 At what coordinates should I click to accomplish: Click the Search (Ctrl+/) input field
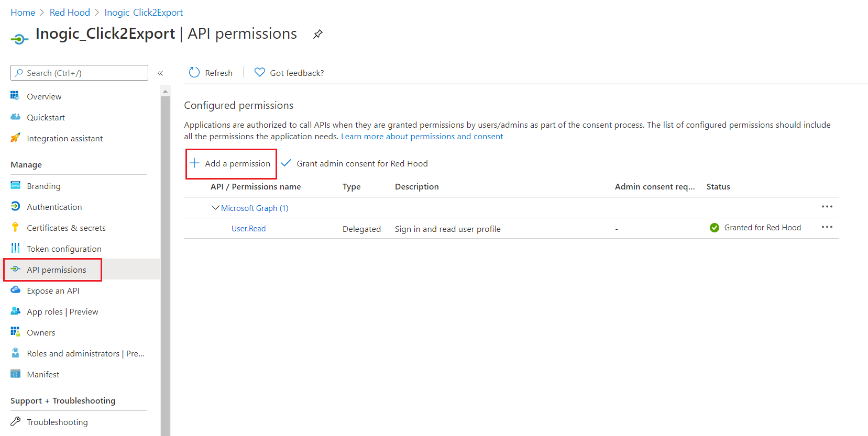click(x=79, y=73)
